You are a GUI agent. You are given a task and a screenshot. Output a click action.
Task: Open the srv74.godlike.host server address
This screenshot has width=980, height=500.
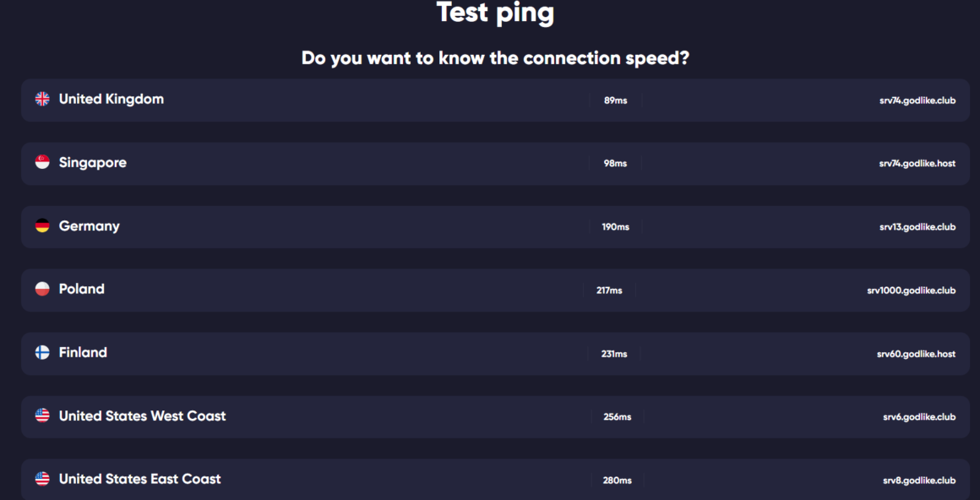click(x=917, y=164)
